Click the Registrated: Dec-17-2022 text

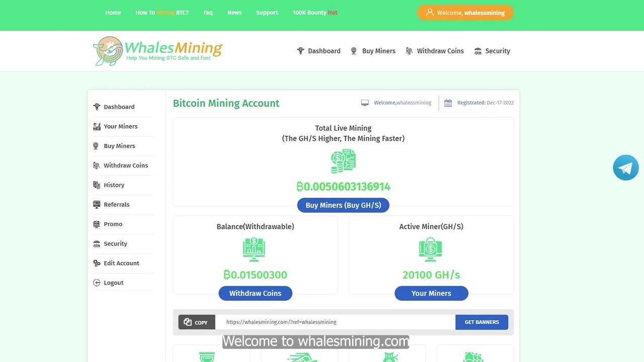point(486,103)
